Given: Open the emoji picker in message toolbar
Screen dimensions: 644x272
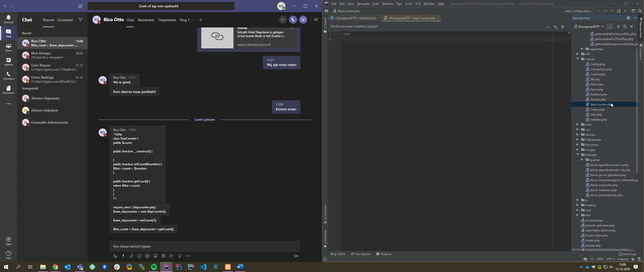Looking at the screenshot, I should point(139,256).
